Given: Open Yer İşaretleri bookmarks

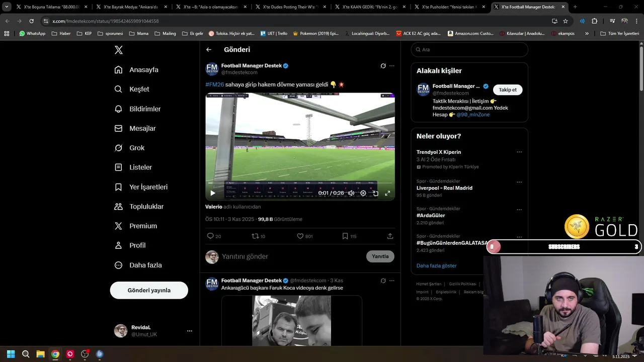Looking at the screenshot, I should click(x=141, y=187).
